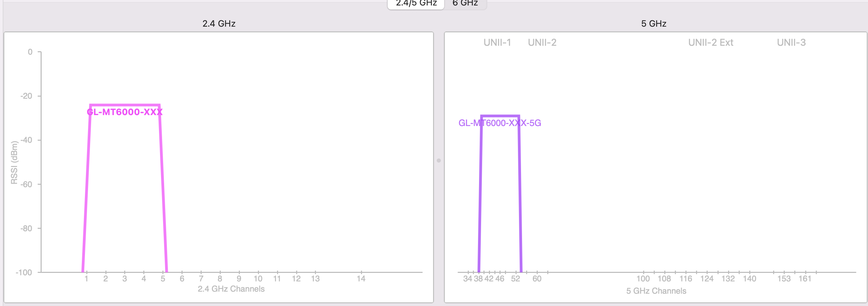Image resolution: width=868 pixels, height=306 pixels.
Task: Click the RSSI (dBm) axis title
Action: click(x=14, y=163)
